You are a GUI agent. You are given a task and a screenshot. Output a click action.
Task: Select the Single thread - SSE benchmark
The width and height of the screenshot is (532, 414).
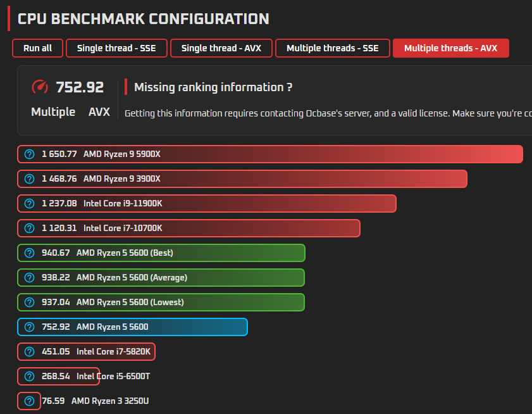point(116,48)
